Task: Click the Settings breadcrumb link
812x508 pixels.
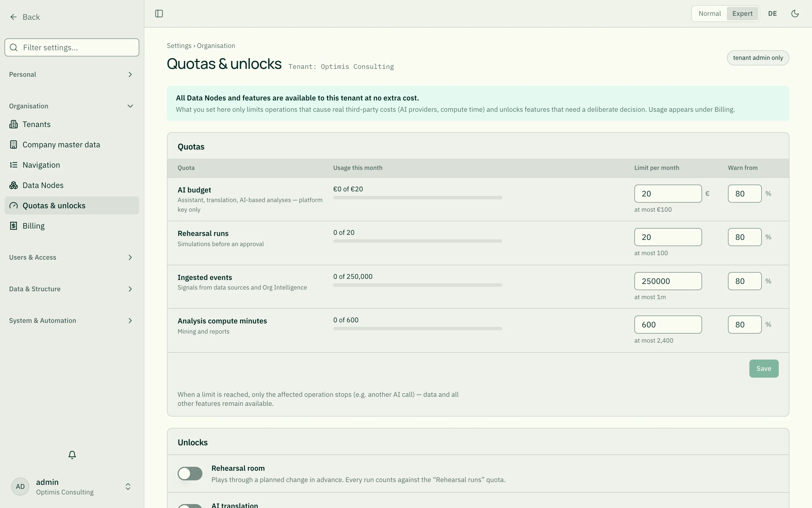Action: pyautogui.click(x=179, y=46)
